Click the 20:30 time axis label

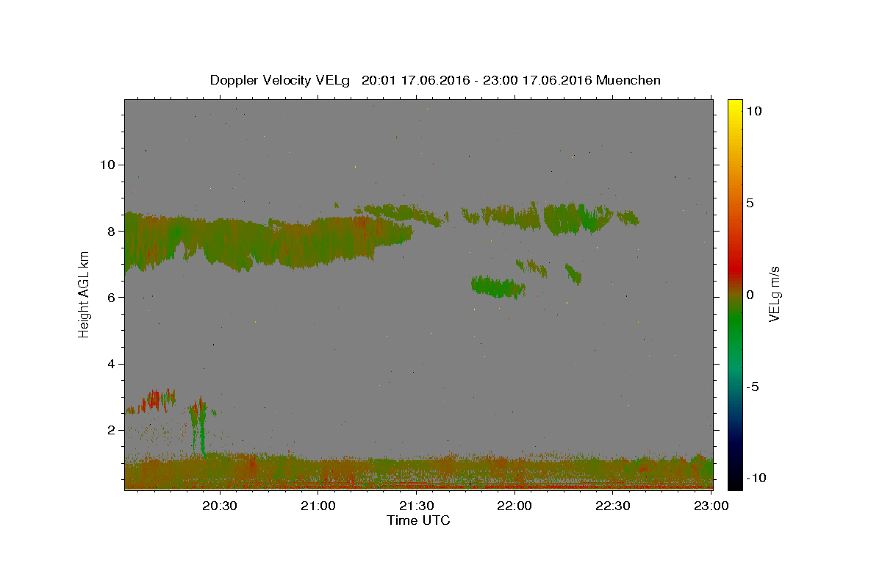click(220, 506)
